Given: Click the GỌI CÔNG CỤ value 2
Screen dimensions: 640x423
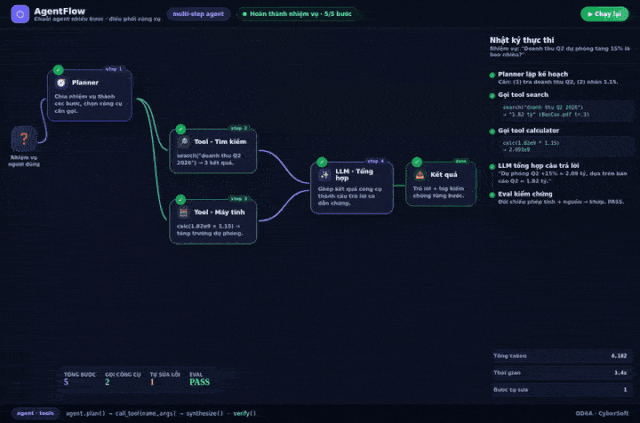Looking at the screenshot, I should 107,382.
